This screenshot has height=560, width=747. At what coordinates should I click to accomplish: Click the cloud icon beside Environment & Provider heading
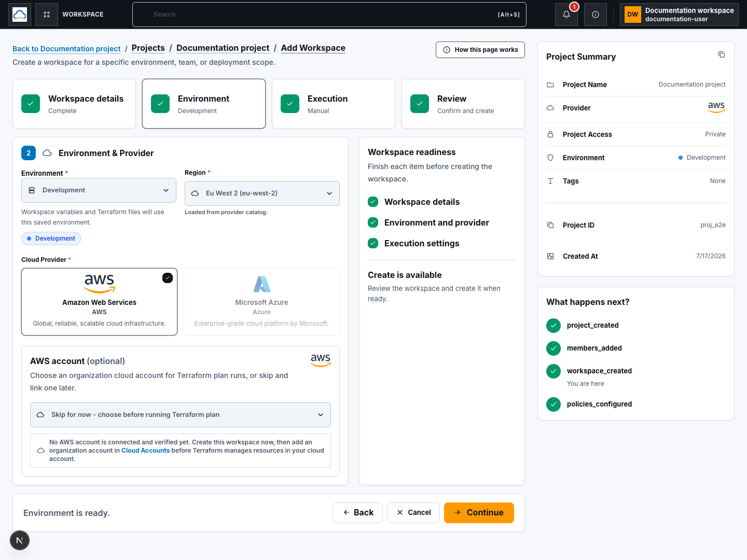click(x=47, y=153)
